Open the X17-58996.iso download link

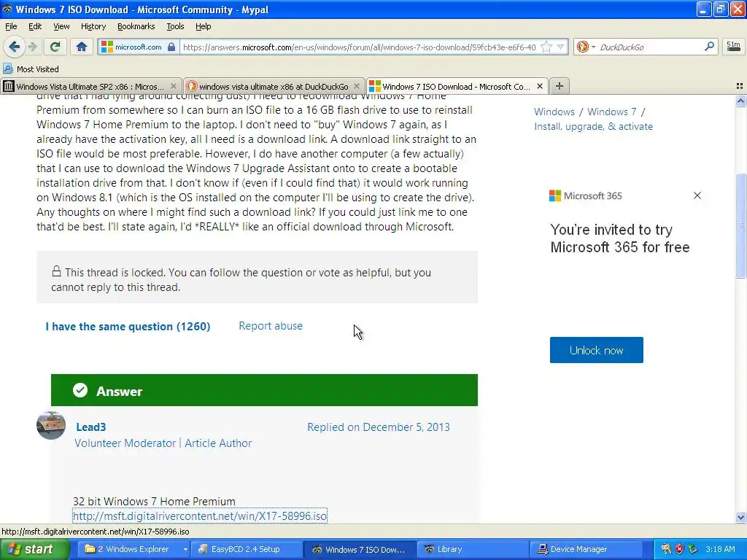point(200,516)
